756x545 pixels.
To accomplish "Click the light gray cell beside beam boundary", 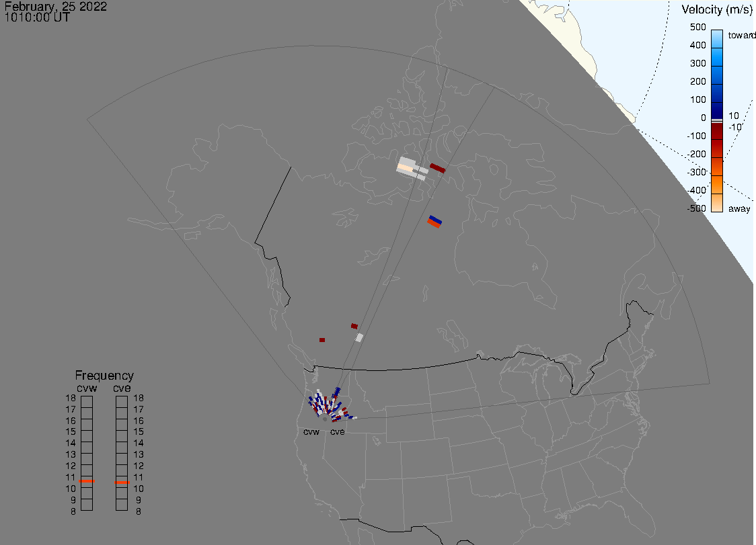I will (x=359, y=338).
